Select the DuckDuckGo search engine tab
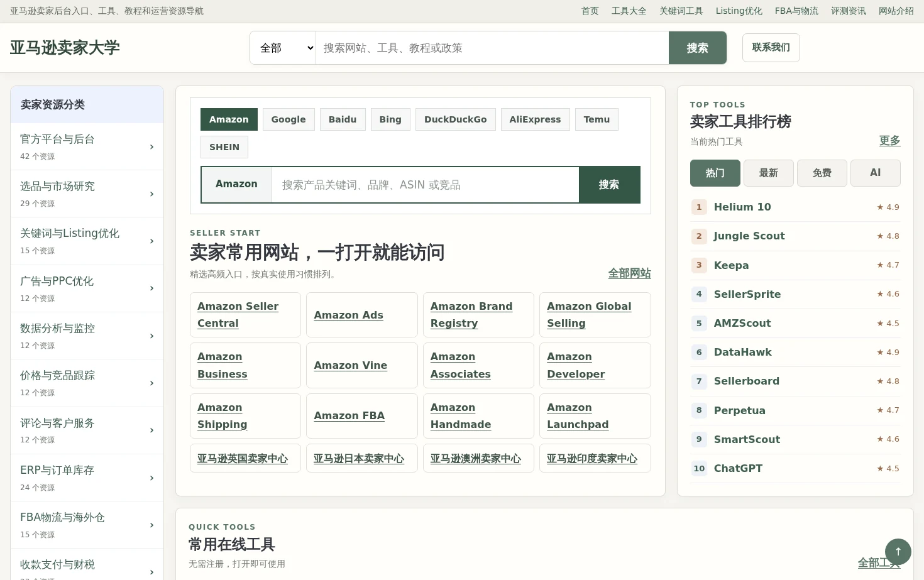 coord(456,119)
